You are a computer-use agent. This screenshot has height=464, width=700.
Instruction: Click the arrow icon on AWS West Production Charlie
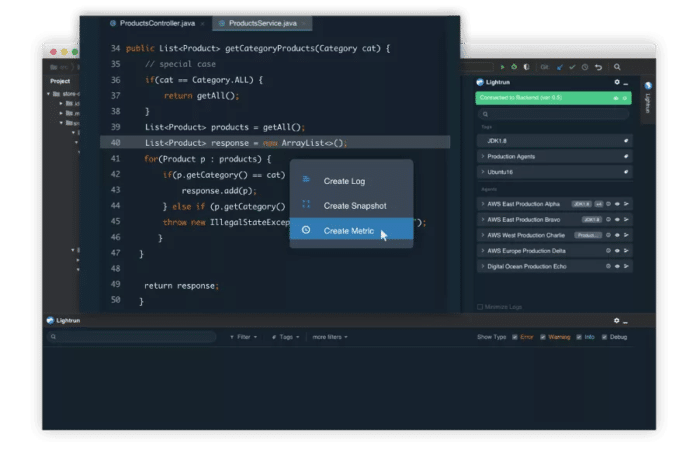[x=626, y=235]
